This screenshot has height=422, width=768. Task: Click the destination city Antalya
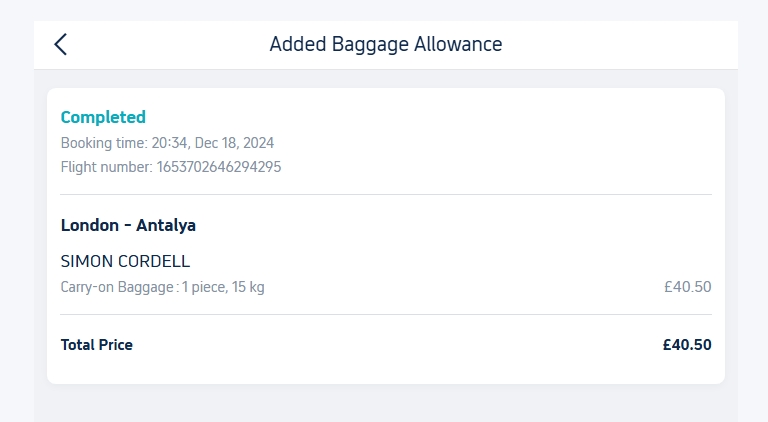166,225
